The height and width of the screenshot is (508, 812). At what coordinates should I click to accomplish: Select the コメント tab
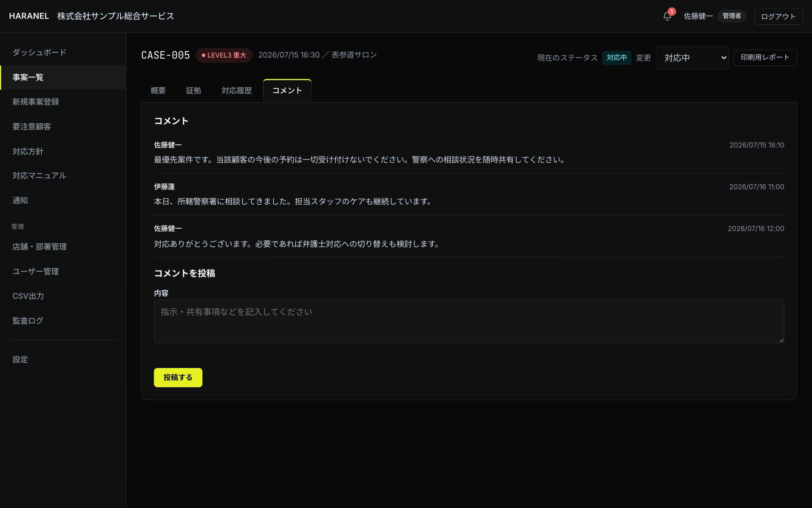click(x=287, y=91)
